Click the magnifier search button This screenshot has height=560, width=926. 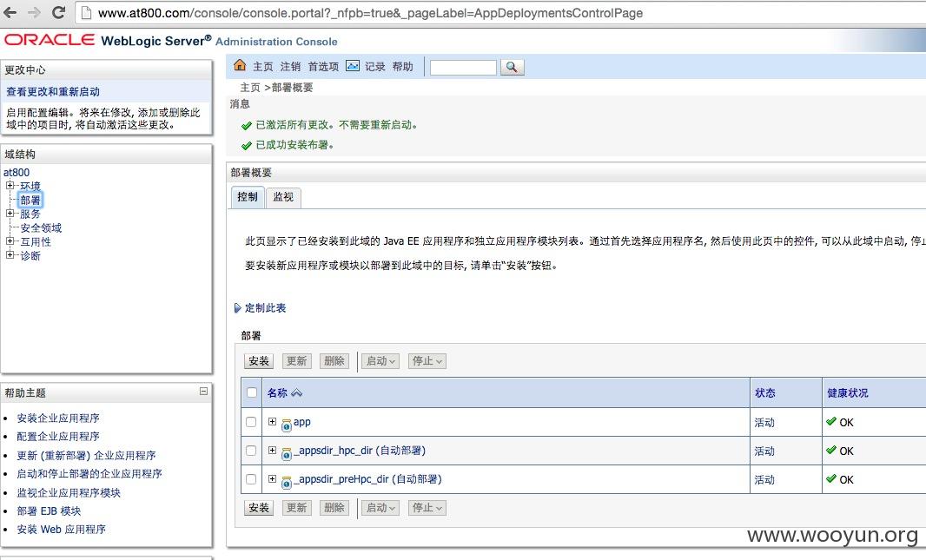(x=512, y=67)
